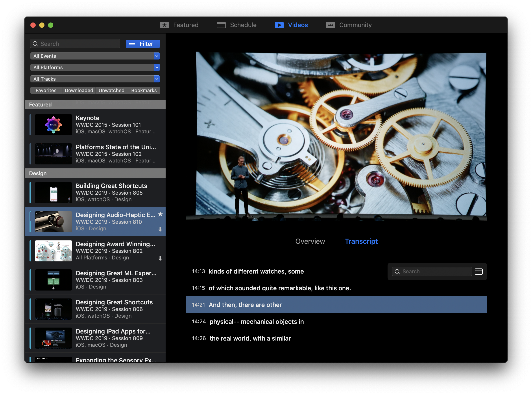The height and width of the screenshot is (395, 532).
Task: Click the Featured star icon in toolbar
Action: 164,25
